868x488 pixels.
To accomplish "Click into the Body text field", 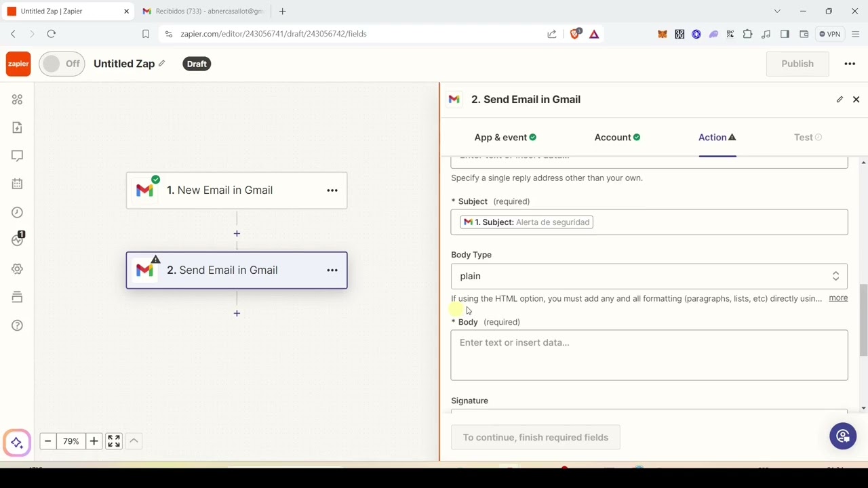I will click(649, 355).
